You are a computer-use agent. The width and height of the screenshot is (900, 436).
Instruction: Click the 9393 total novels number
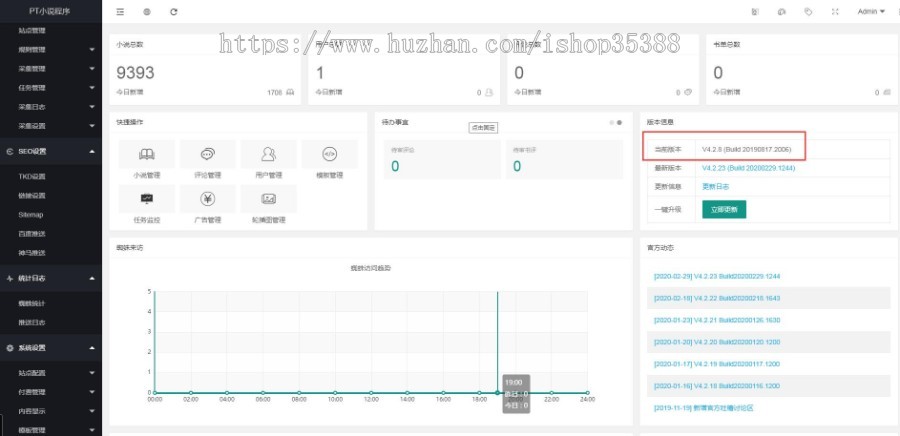[135, 73]
